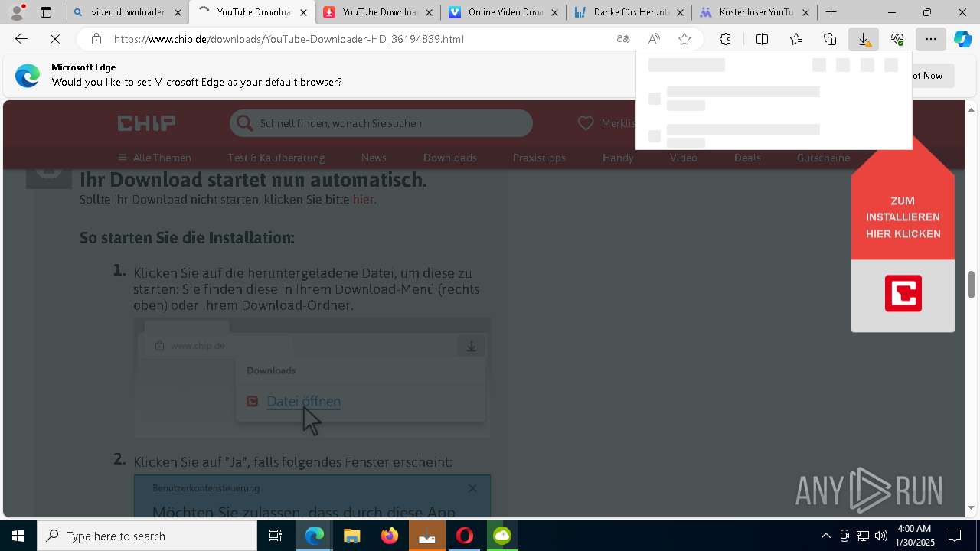Click the scrollbar down arrow
The image size is (980, 551).
point(971,508)
